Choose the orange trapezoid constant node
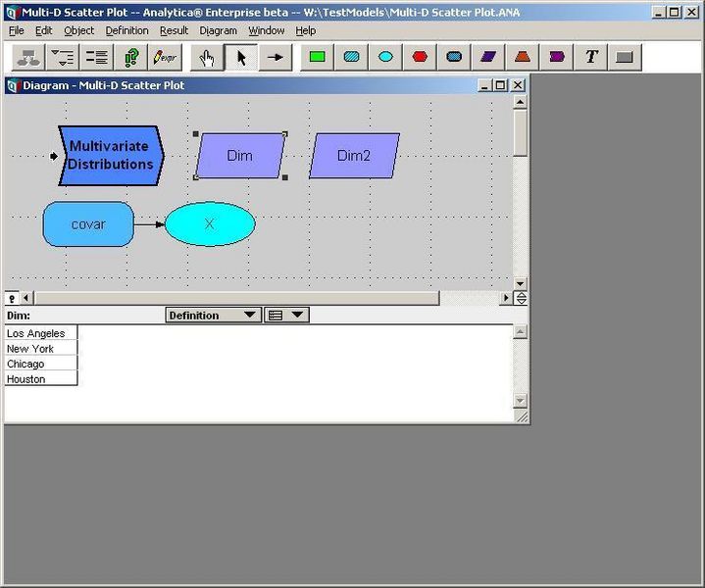The height and width of the screenshot is (588, 705). (523, 57)
